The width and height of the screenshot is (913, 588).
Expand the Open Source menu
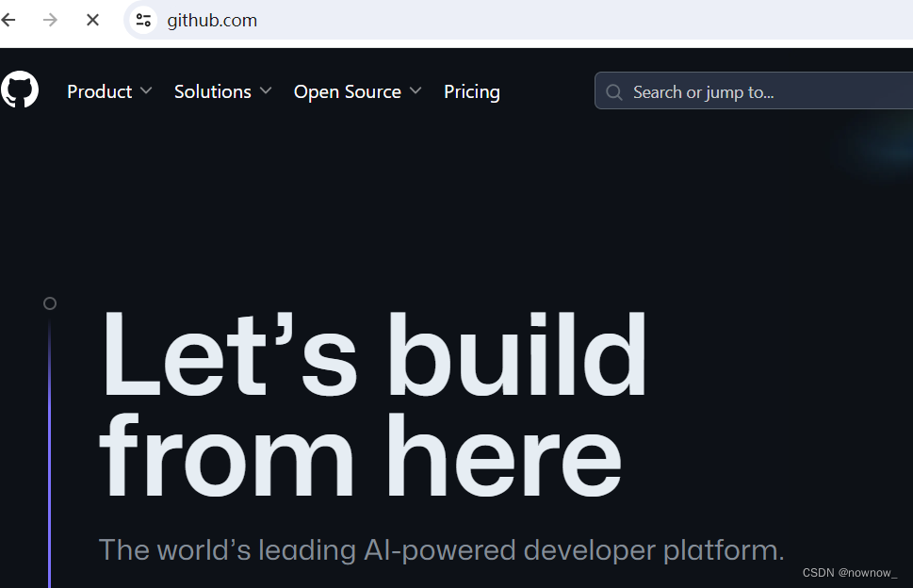tap(357, 91)
